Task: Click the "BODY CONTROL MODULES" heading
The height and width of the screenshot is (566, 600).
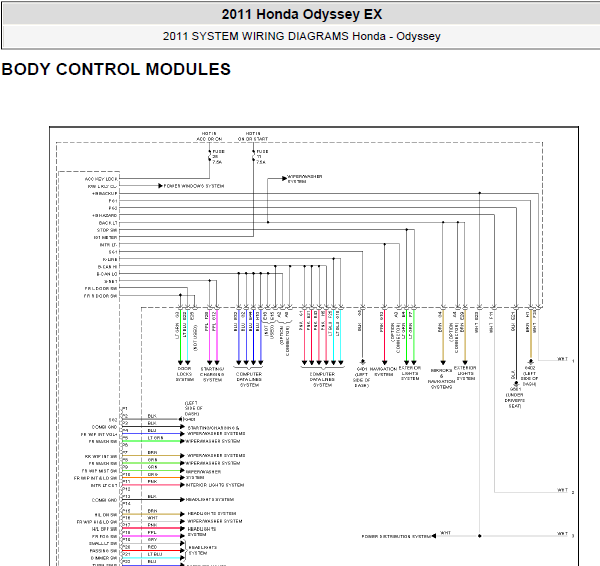Action: pos(116,69)
